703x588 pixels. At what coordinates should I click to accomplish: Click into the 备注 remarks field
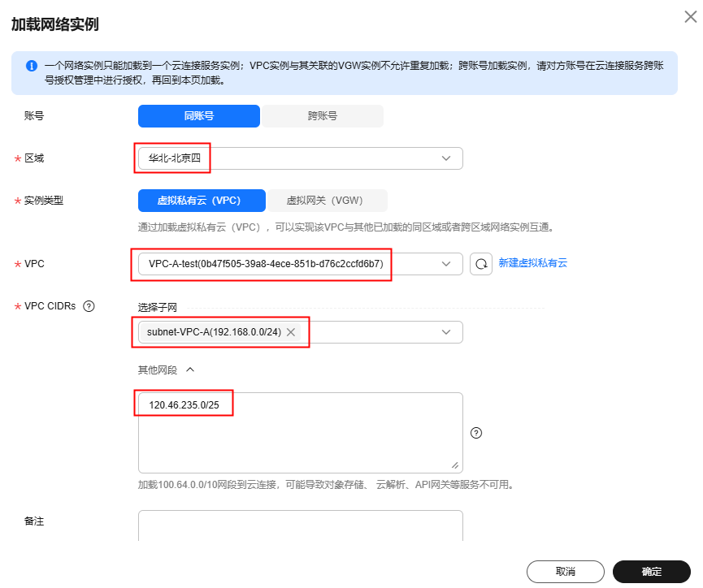pos(301,525)
